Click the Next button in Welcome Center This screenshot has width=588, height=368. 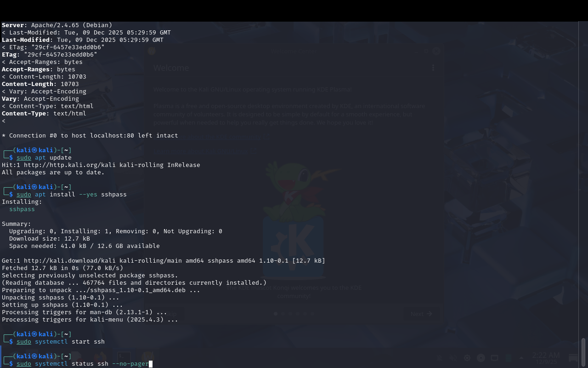pos(421,314)
